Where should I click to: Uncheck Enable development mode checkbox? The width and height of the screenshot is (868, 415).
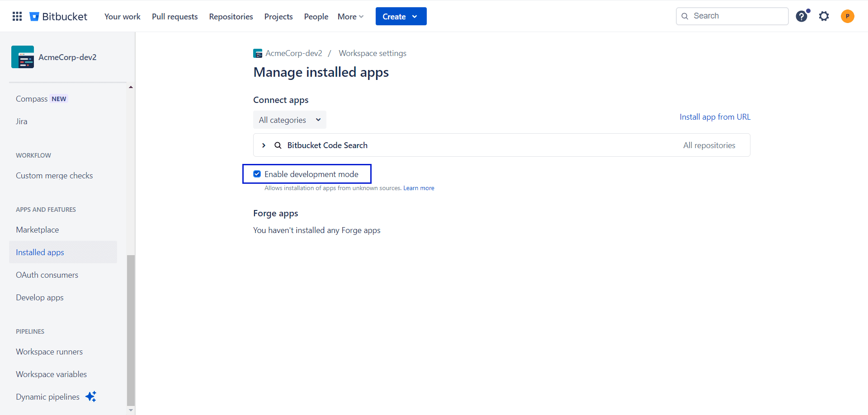(257, 174)
